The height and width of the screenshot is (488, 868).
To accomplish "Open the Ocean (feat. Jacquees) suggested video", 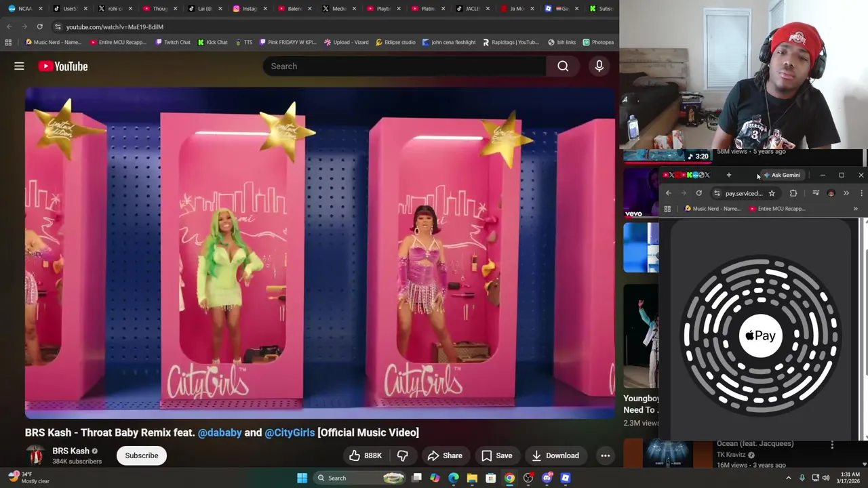I will coord(755,443).
